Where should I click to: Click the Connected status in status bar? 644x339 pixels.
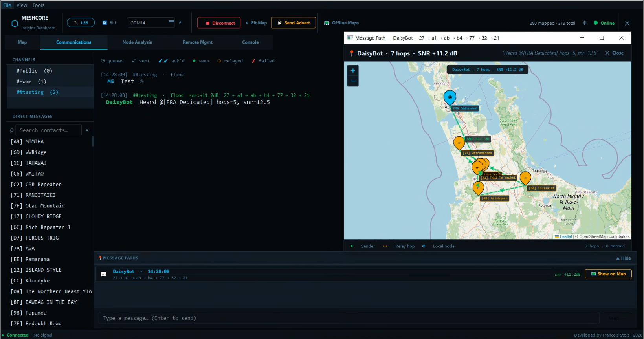(15, 335)
